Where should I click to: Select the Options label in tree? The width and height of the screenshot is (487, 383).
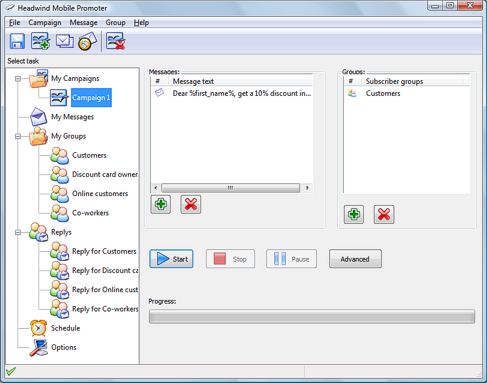click(x=64, y=347)
